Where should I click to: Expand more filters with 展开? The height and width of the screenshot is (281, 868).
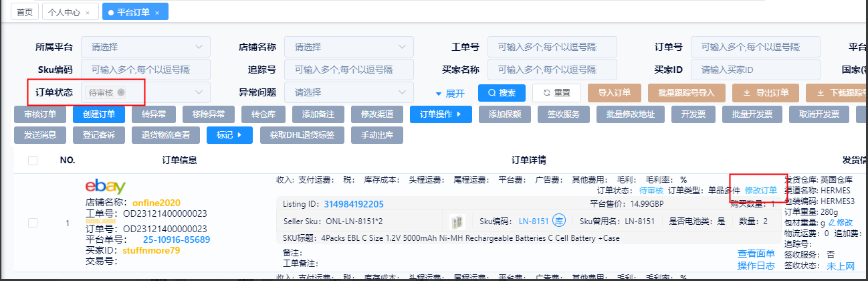pyautogui.click(x=450, y=93)
